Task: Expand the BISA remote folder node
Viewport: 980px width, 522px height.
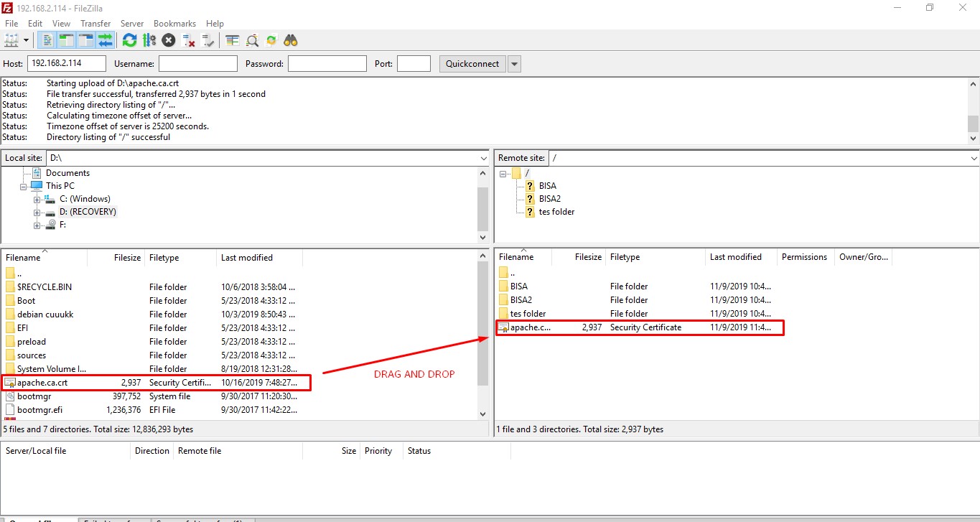Action: tap(529, 185)
